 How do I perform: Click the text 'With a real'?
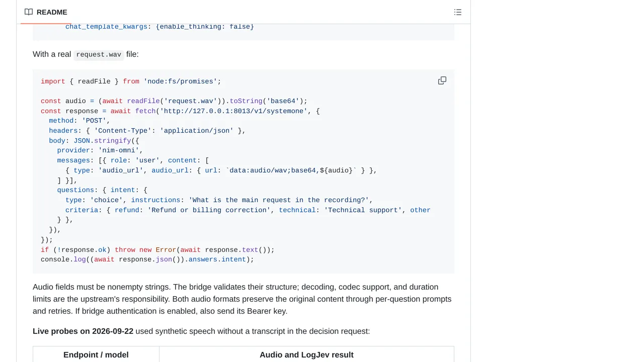tap(52, 54)
